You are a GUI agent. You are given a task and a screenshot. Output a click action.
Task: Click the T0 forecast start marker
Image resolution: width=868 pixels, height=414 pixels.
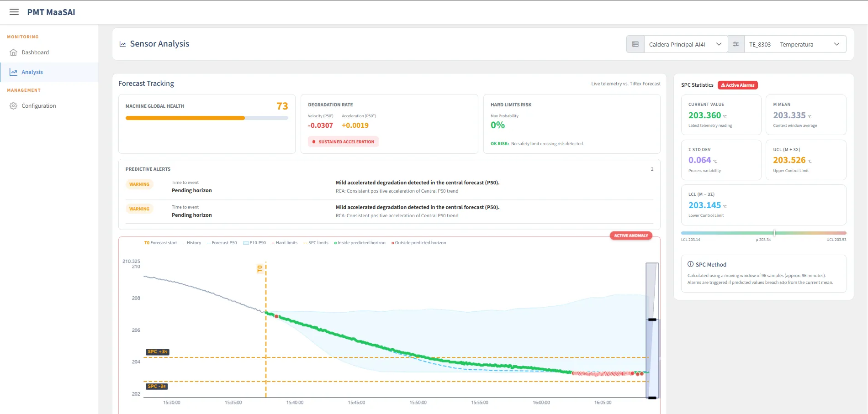(260, 269)
